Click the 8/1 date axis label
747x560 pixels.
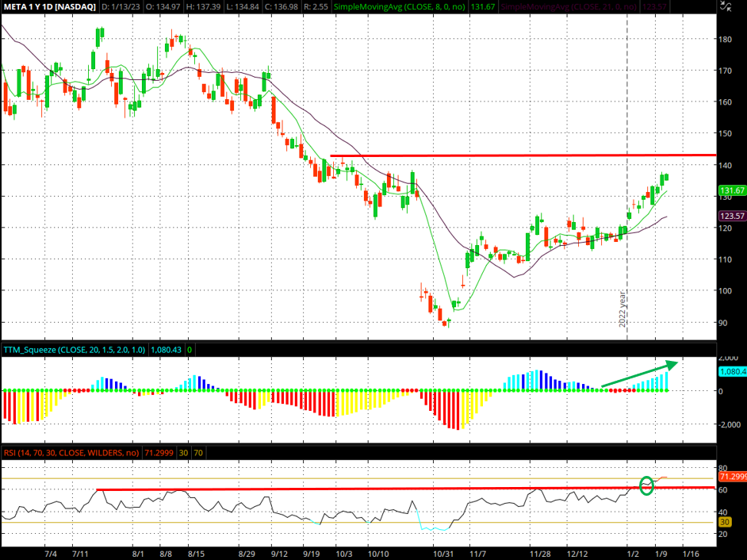(138, 554)
